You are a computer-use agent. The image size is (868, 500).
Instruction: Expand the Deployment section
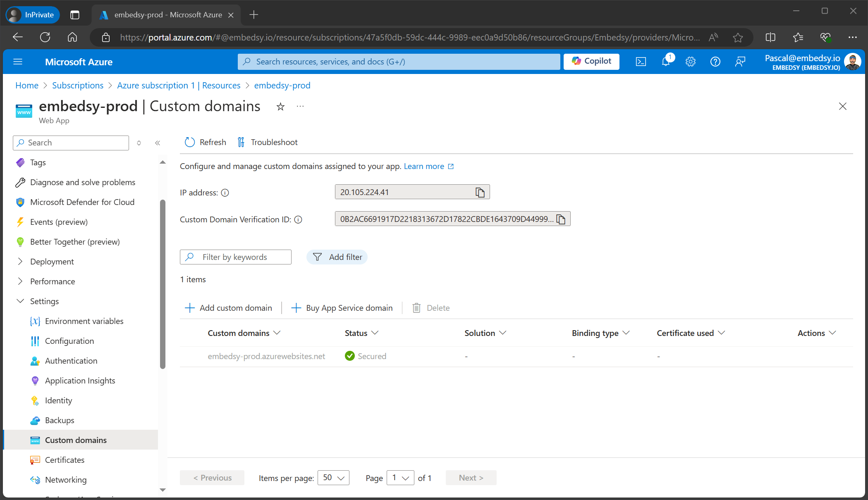click(x=20, y=262)
